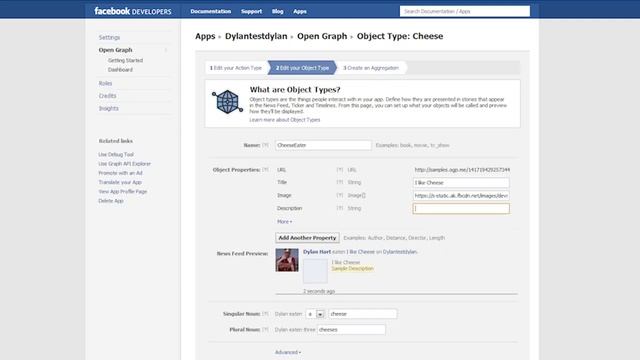Click the Plural Noun field with cheeses
The height and width of the screenshot is (360, 640).
[x=351, y=329]
